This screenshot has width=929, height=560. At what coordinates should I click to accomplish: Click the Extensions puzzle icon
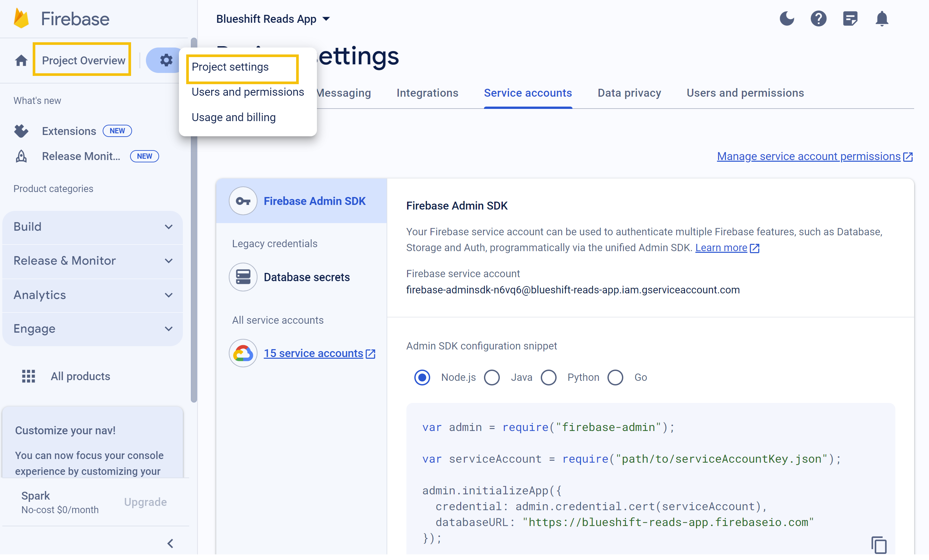21,131
